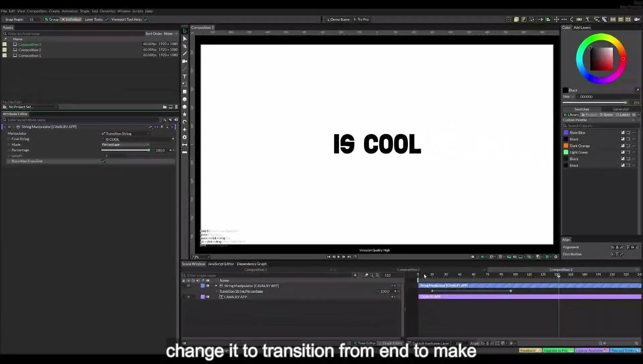Viewport: 643px width, 364px height.
Task: Click the Demo Scene button
Action: pyautogui.click(x=338, y=19)
